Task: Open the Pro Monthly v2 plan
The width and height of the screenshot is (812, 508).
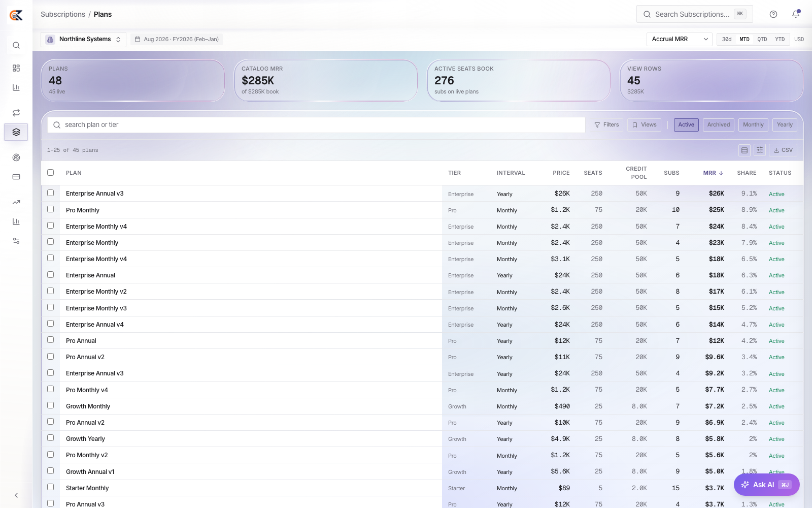Action: 87,455
